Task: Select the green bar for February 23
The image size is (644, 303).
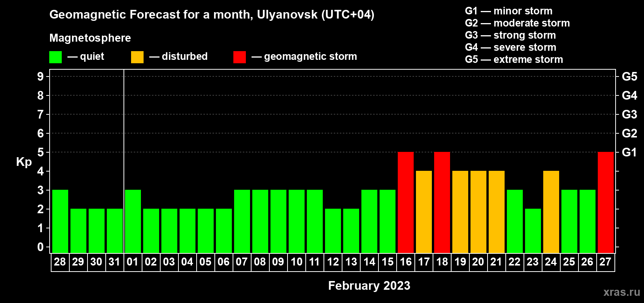Action: tap(533, 231)
